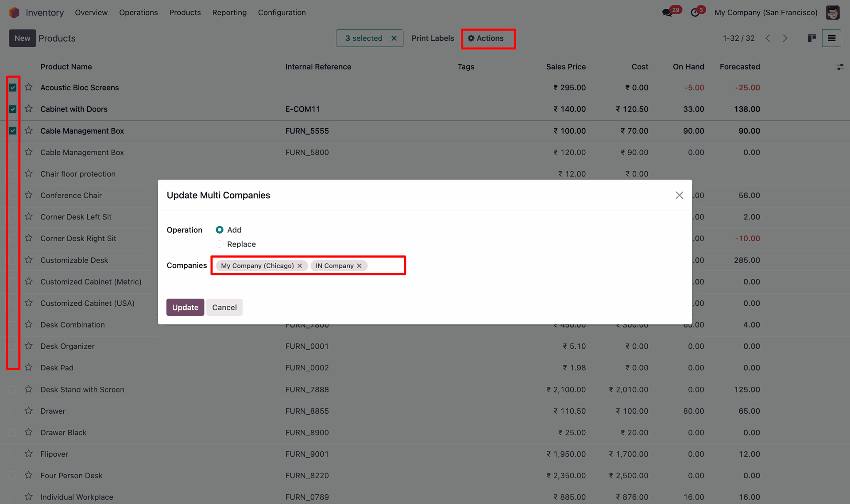Open the Reporting menu

tap(229, 12)
